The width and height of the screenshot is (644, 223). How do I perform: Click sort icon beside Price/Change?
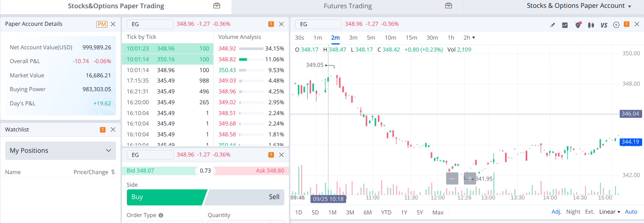(113, 172)
